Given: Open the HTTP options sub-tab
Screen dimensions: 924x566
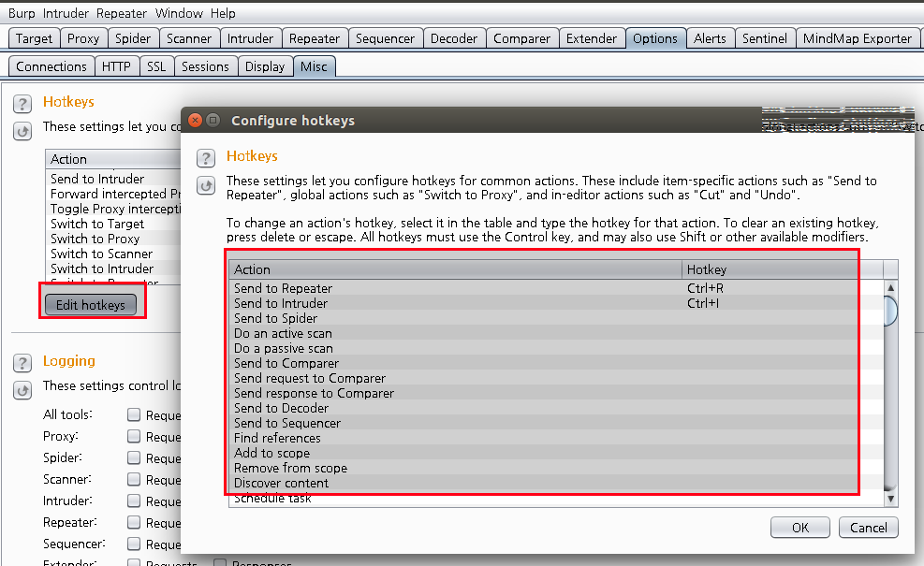Looking at the screenshot, I should pos(116,66).
